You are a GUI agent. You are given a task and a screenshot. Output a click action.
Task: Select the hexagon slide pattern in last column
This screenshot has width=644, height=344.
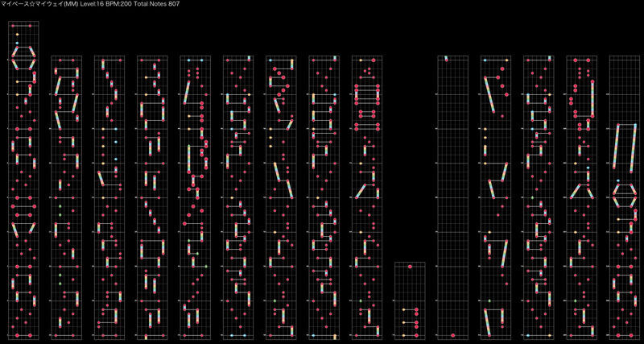pos(624,193)
